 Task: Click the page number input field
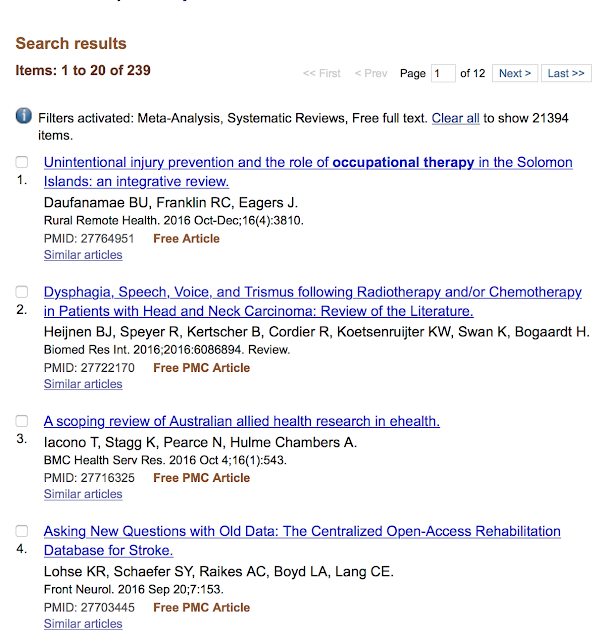pyautogui.click(x=443, y=73)
